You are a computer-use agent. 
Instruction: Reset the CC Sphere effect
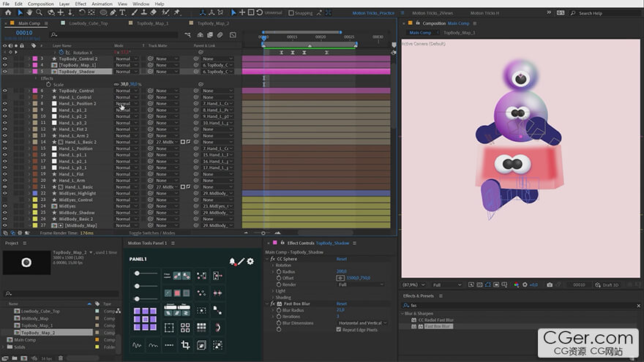[x=341, y=259]
